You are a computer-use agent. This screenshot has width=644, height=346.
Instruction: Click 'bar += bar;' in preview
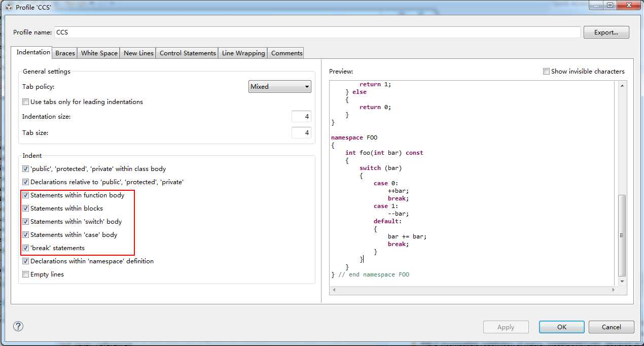407,236
